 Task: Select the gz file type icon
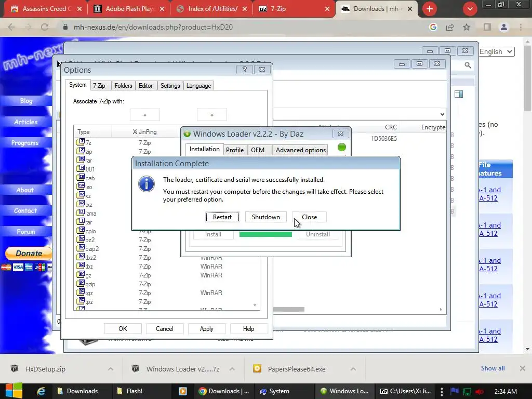pyautogui.click(x=81, y=274)
